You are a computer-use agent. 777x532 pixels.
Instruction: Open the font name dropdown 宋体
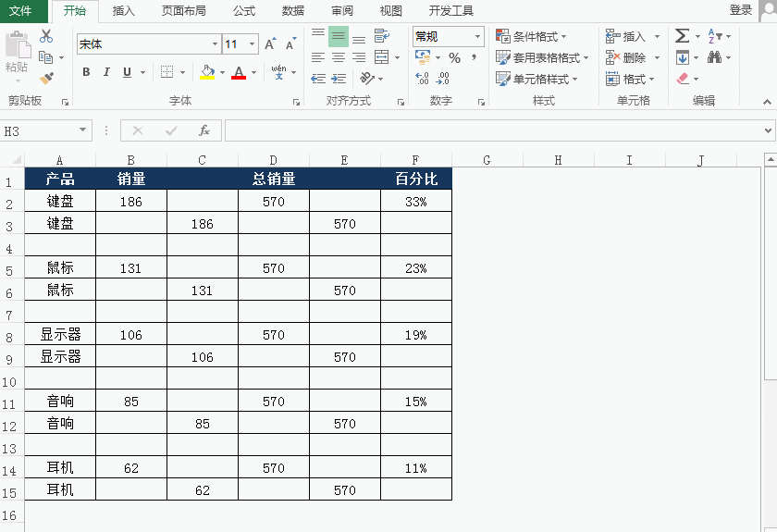[x=215, y=44]
